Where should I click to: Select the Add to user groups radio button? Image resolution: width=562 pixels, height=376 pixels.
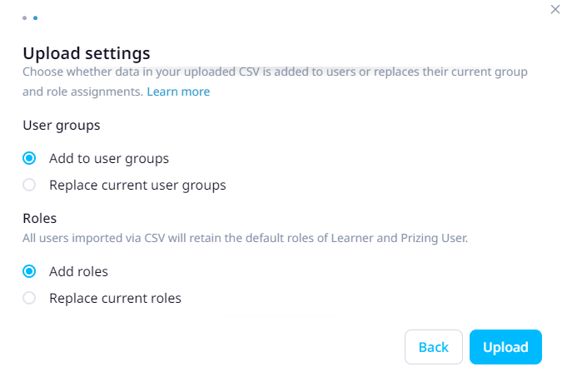coord(29,158)
